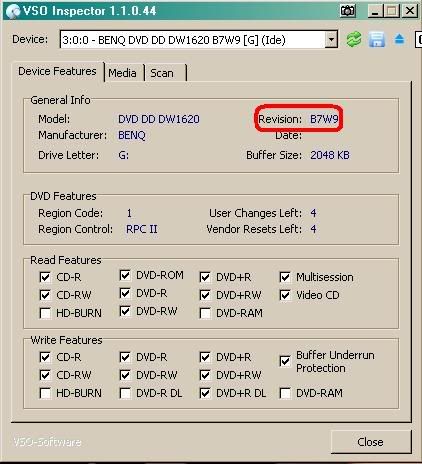Click the Close button
Screen dimensions: 422x464
tap(370, 442)
